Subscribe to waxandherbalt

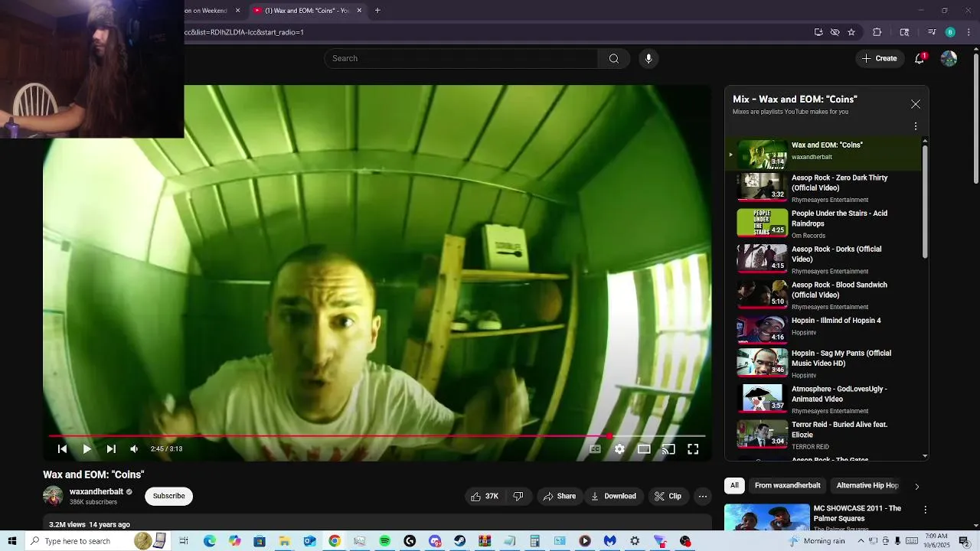coord(168,496)
